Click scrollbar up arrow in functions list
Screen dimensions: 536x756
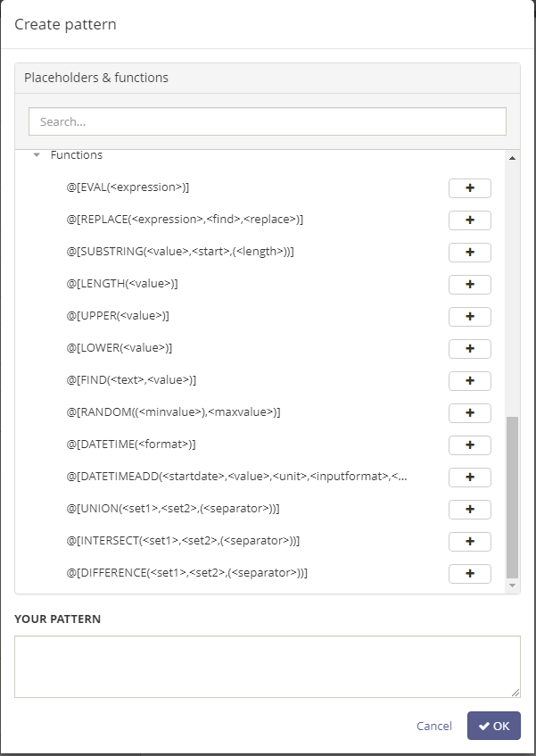pyautogui.click(x=513, y=158)
